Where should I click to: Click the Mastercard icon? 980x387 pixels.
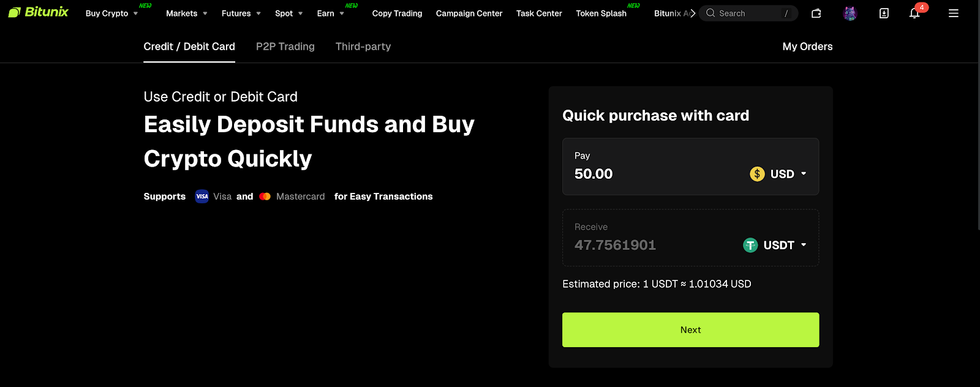pos(265,196)
